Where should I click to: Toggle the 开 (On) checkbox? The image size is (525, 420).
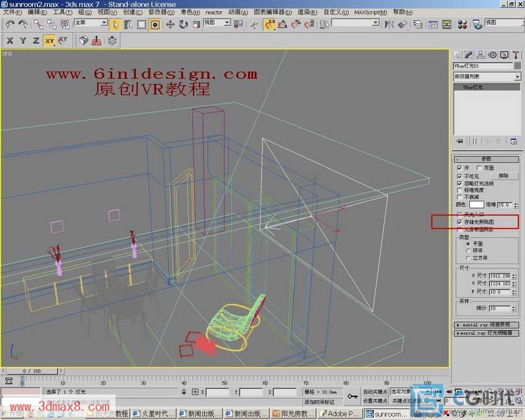(x=459, y=168)
